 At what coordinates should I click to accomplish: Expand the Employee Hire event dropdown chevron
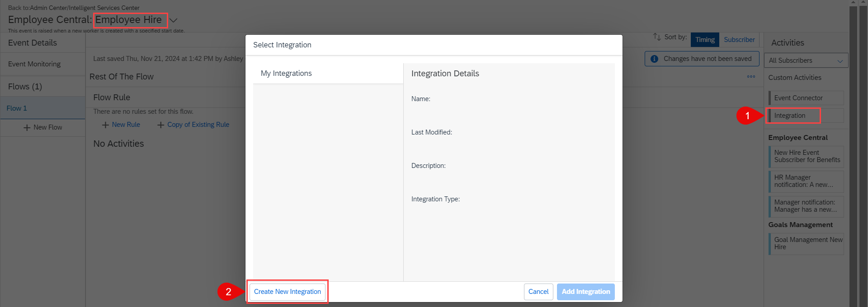174,20
